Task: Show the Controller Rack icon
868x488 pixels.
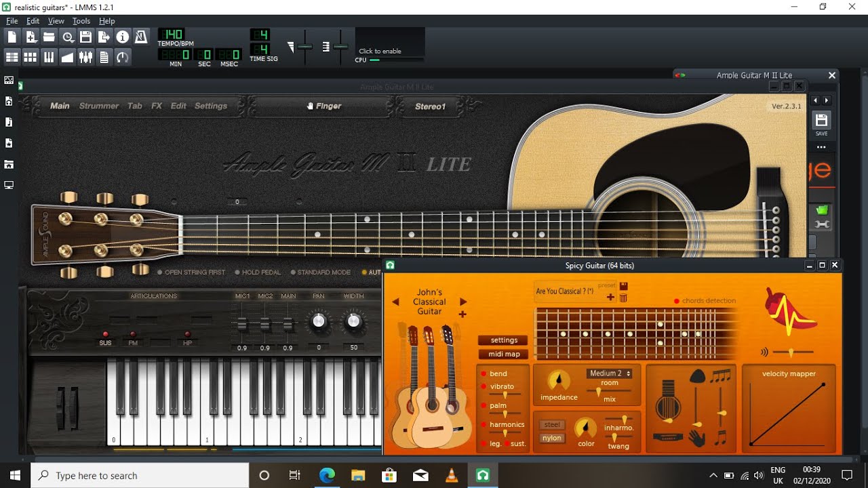Action: click(x=122, y=58)
